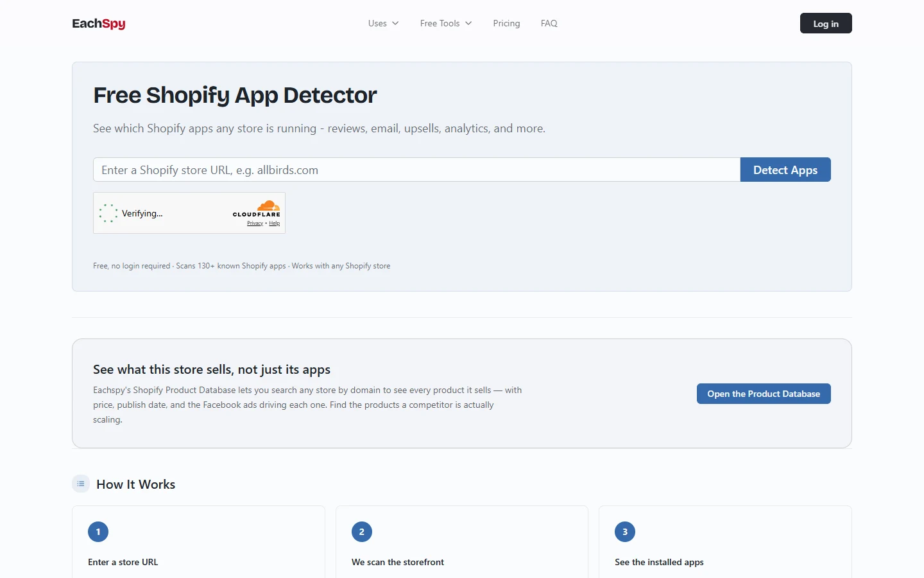
Task: Click the 'Free, no login required' footnote text
Action: (x=241, y=266)
